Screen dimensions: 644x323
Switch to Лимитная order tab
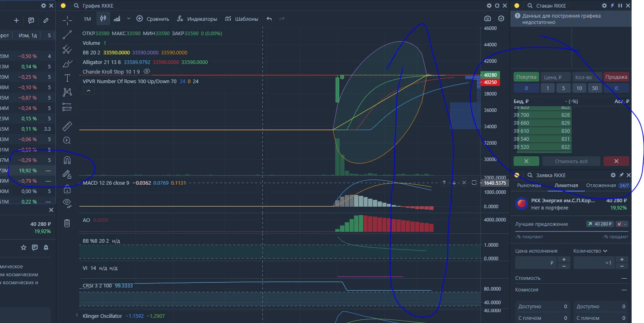point(566,185)
